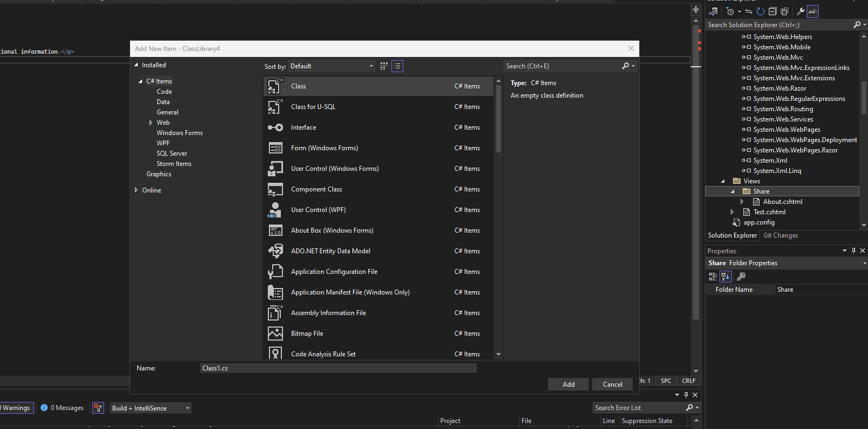Open the Properties panel window options dropdown
Screen dimensions: 868x429
844,251
